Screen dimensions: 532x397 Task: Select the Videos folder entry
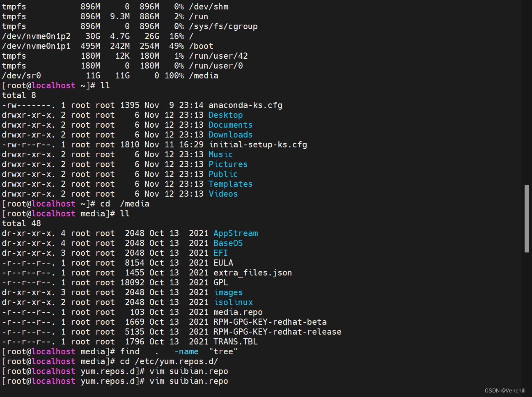(x=223, y=194)
